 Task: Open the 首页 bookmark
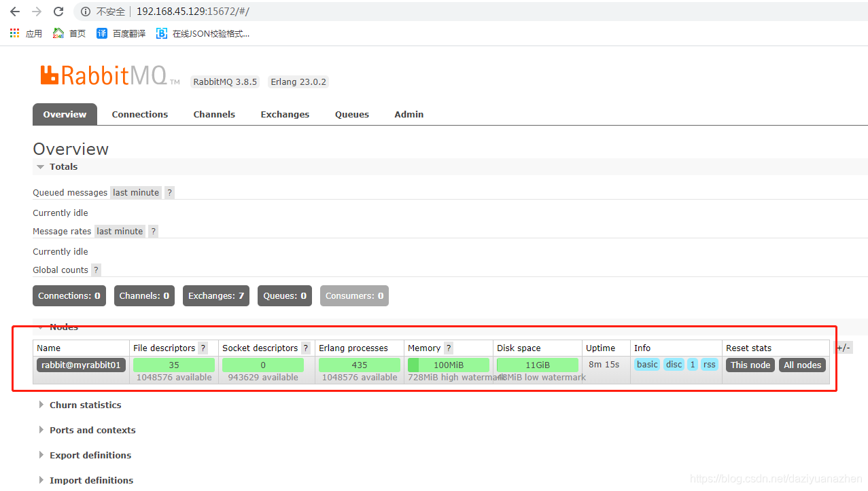pos(69,33)
